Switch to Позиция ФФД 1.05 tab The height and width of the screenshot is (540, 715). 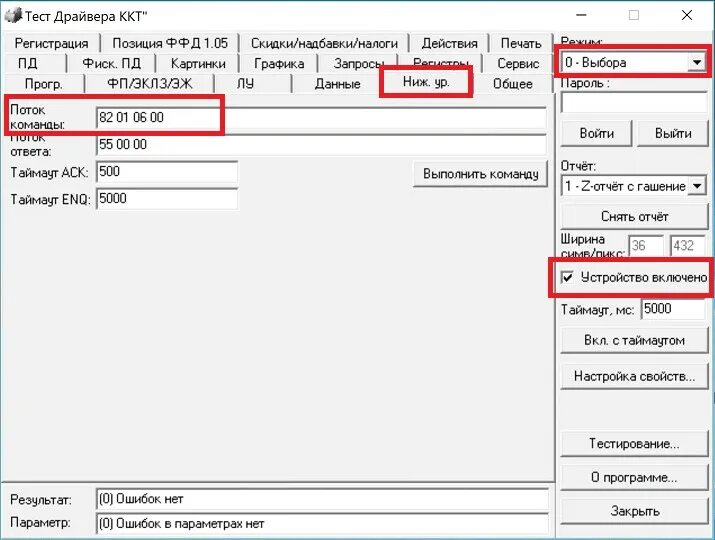170,43
